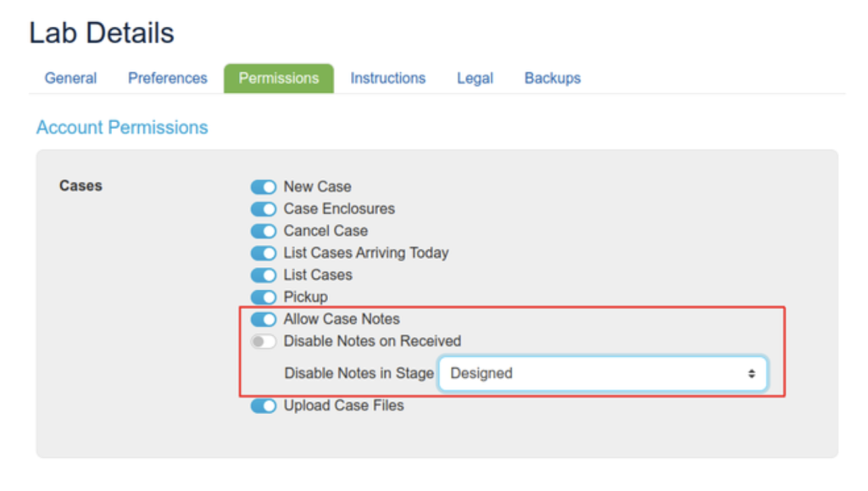Screen dimensions: 868x491
Task: Switch to the Preferences tab
Action: 168,78
